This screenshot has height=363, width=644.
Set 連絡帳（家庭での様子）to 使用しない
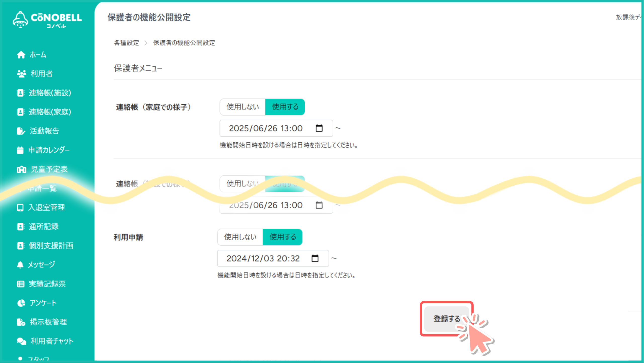tap(243, 107)
